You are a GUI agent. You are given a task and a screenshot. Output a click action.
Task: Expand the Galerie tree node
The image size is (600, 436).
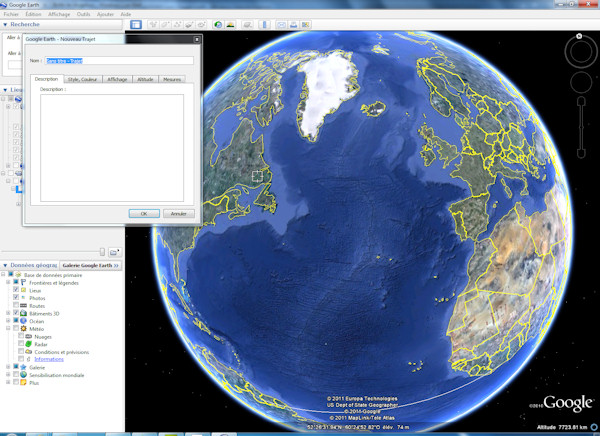click(x=8, y=367)
